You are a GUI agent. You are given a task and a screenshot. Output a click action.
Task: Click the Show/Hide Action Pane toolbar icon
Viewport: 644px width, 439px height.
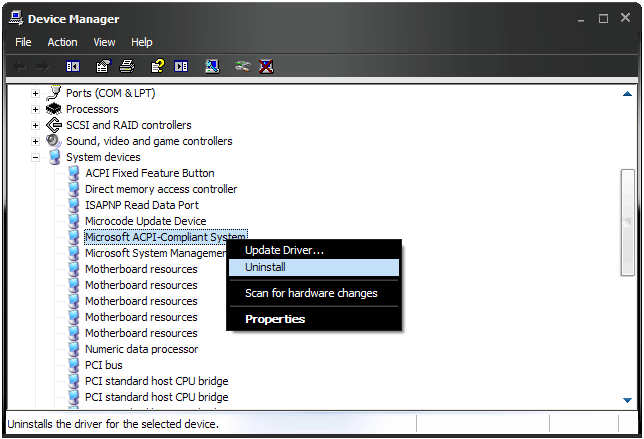pos(181,66)
